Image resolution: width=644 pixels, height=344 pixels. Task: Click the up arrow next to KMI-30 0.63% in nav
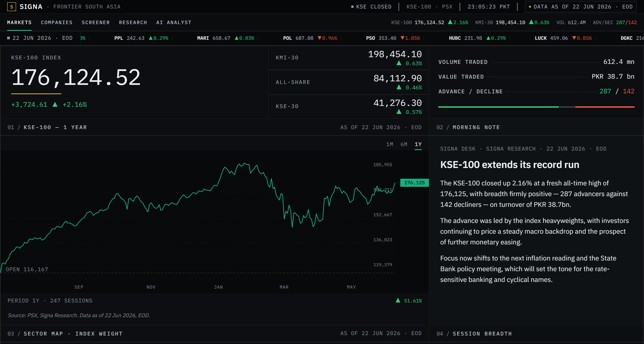tap(531, 22)
